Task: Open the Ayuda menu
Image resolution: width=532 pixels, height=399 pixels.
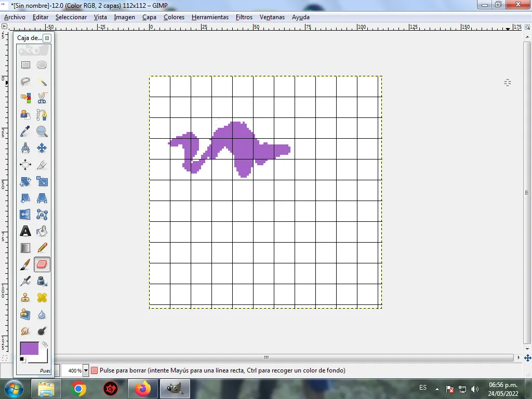Action: coord(301,17)
